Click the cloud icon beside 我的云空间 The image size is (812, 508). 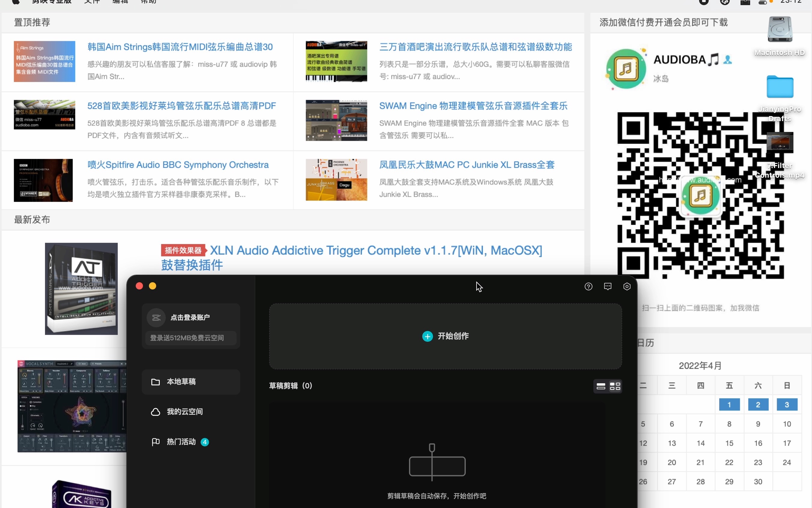click(x=155, y=412)
